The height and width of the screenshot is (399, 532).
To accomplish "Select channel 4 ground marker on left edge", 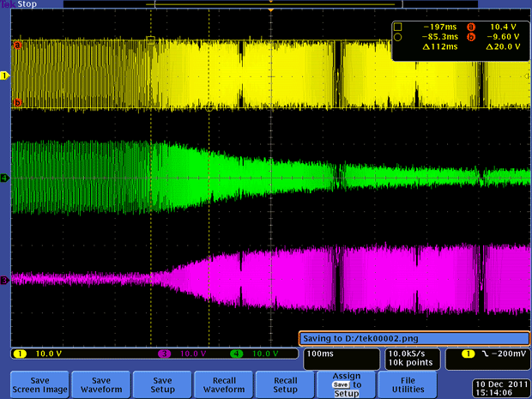I will (x=5, y=178).
